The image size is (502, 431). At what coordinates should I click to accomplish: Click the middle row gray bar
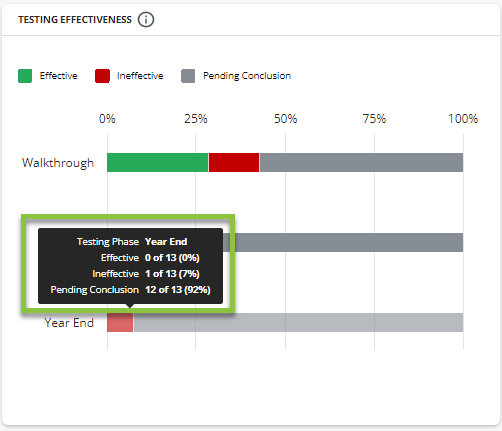point(349,242)
